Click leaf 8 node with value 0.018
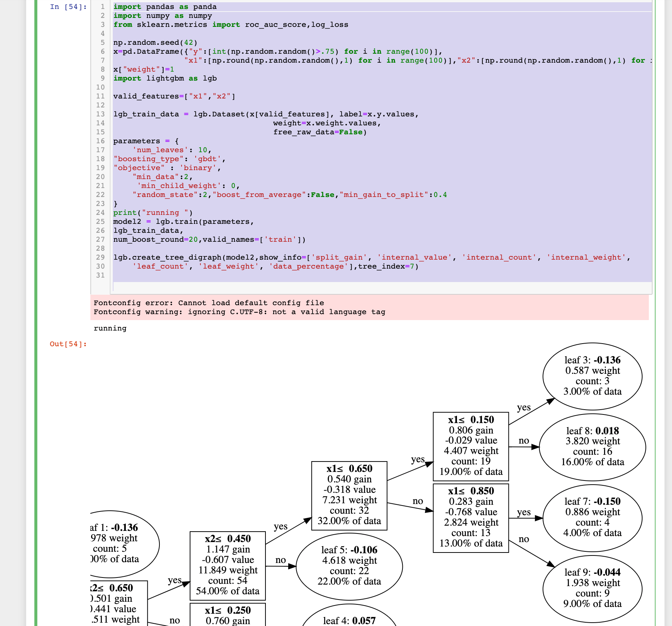Viewport: 672px width, 626px height. click(592, 447)
